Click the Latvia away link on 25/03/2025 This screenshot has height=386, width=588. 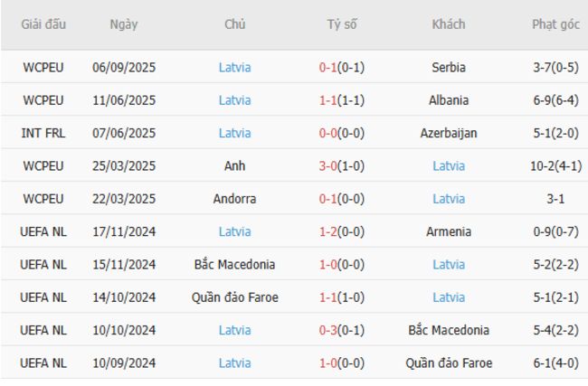click(x=449, y=165)
